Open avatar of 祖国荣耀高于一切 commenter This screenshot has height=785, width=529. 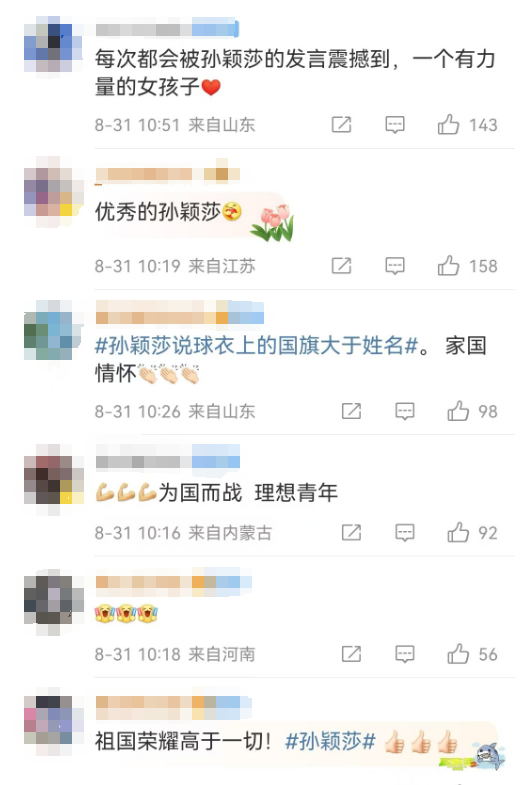click(53, 721)
